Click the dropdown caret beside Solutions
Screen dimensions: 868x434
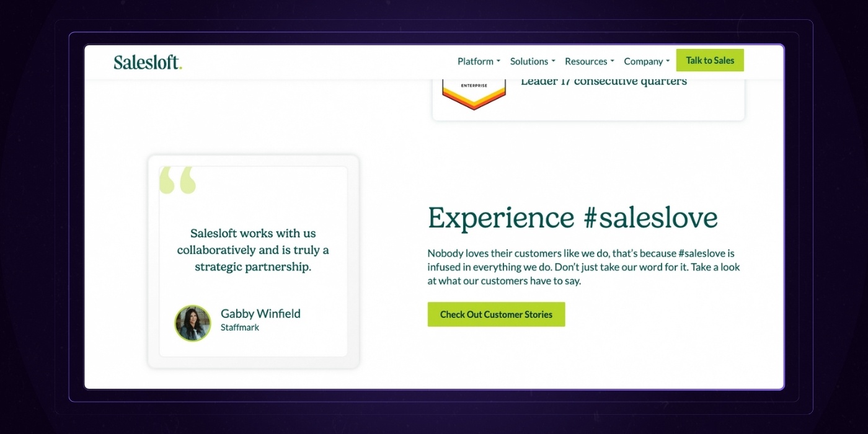click(x=553, y=61)
